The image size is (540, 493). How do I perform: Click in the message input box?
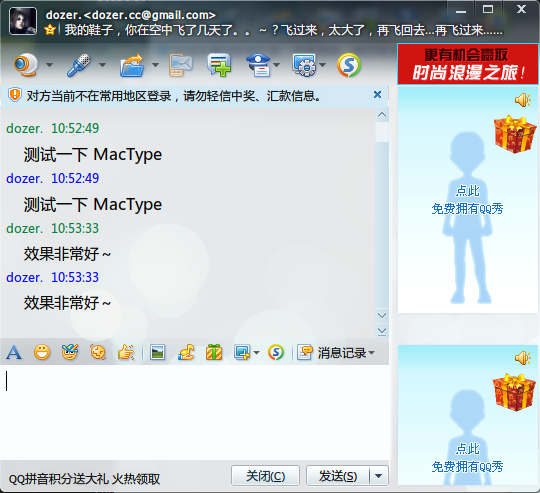coord(195,412)
